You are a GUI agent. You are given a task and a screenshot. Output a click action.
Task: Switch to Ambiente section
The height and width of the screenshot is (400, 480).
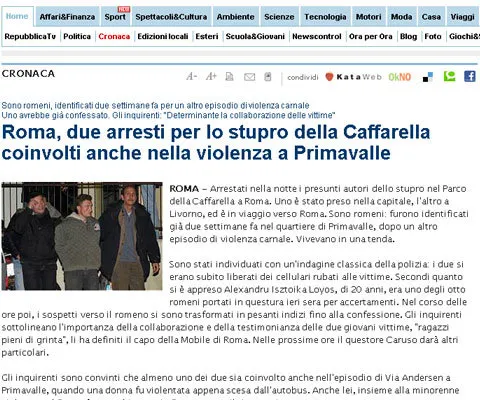[235, 17]
